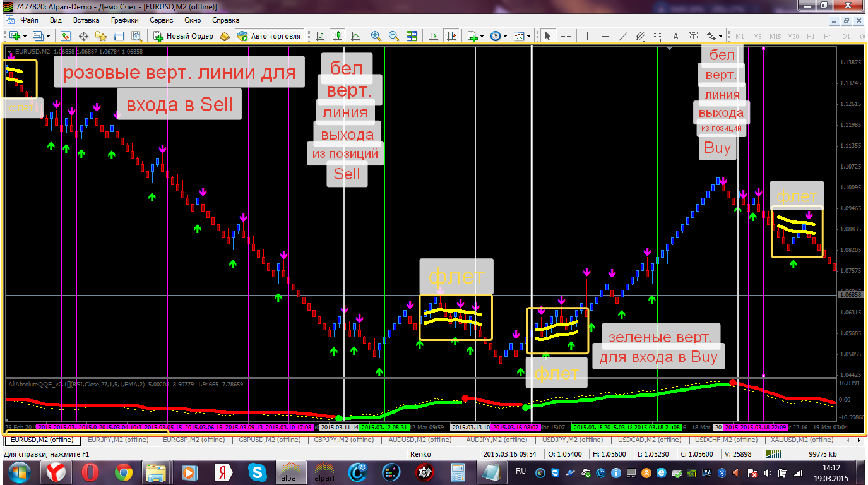Select the crosshair tool
Viewport: 868px width, 485px height.
point(566,36)
